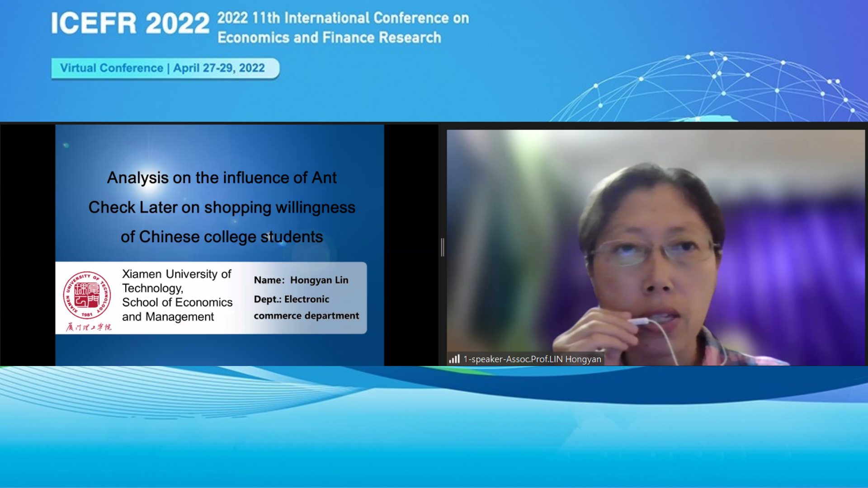Click the signal strength bars icon
This screenshot has height=488, width=868.
pyautogui.click(x=454, y=359)
